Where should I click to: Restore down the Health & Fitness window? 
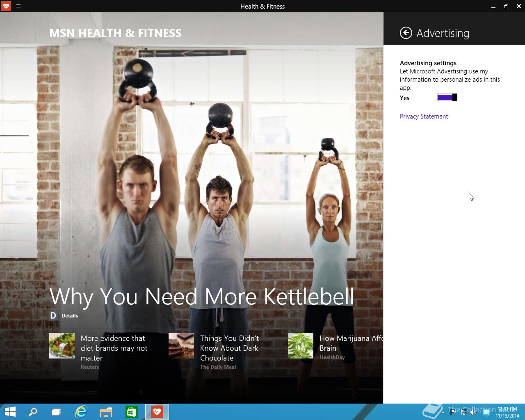[506, 6]
